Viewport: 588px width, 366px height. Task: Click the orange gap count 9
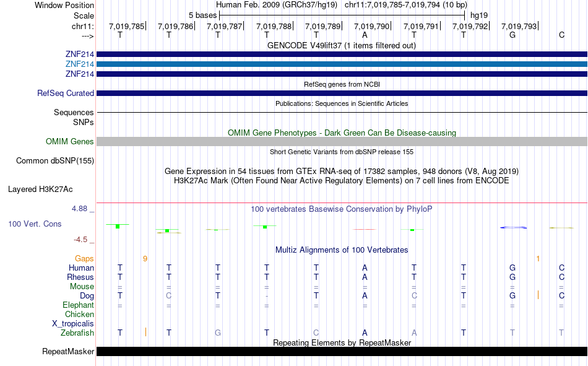pos(145,259)
